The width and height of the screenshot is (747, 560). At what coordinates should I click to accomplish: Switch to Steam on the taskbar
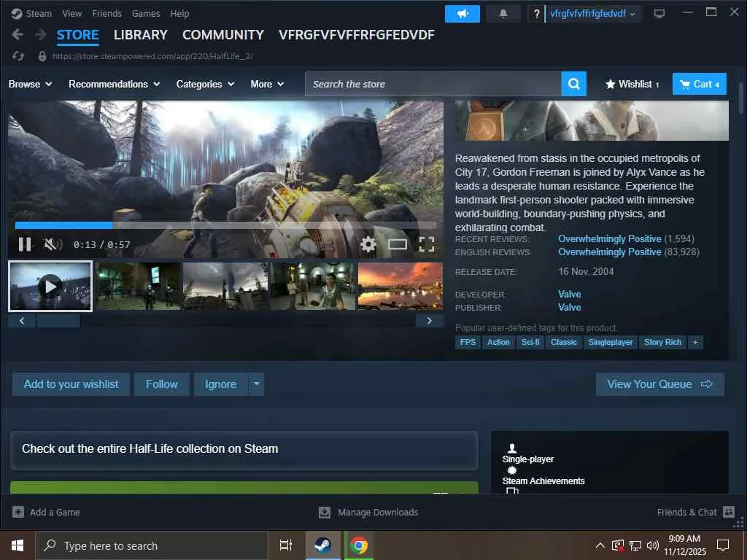(323, 545)
